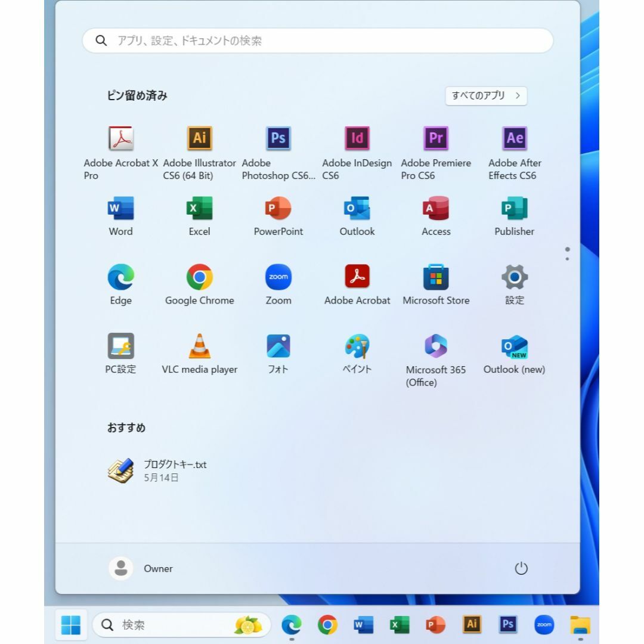Go to the next pinned apps page
Screen dimensions: 644x644
click(567, 259)
